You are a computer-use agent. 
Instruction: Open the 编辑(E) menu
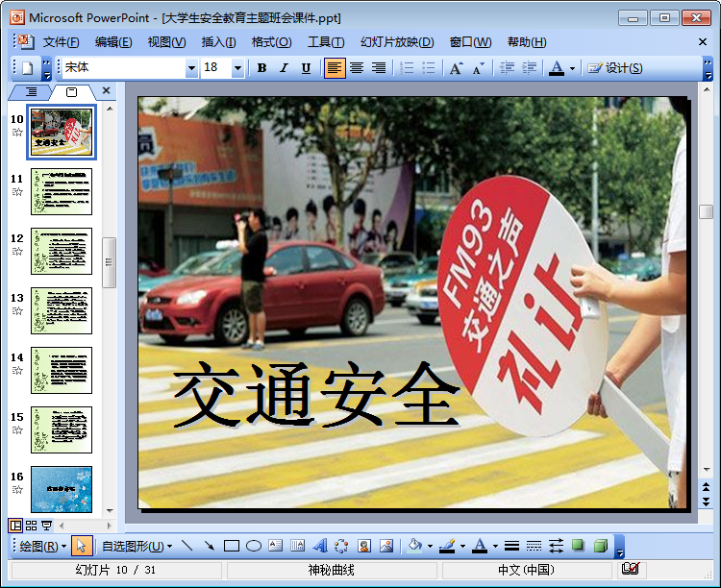tap(113, 42)
